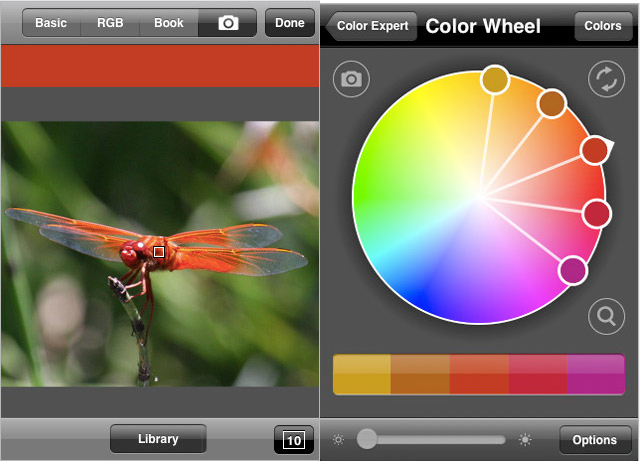The image size is (640, 461).
Task: Select the brown-orange handle on color wheel
Action: tap(552, 103)
